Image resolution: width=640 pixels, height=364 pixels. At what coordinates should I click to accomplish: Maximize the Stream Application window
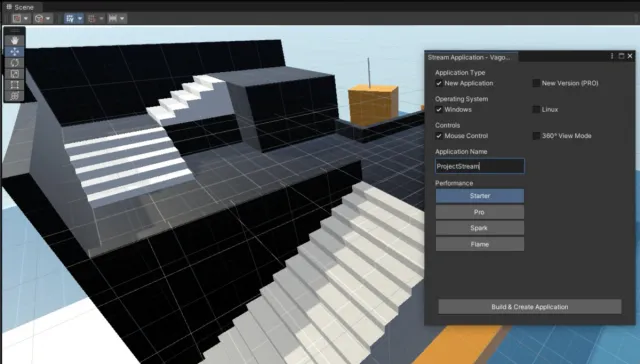621,56
